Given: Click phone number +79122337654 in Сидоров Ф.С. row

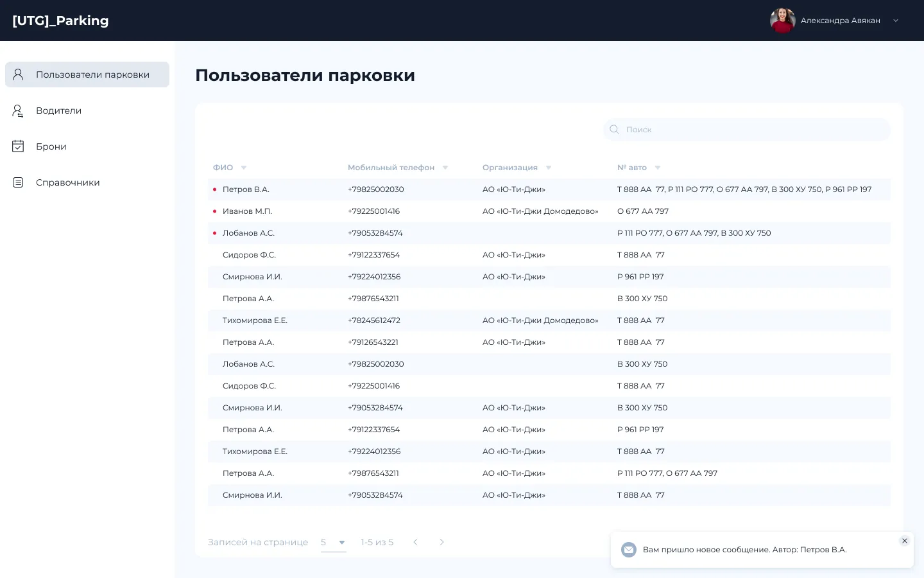Looking at the screenshot, I should click(x=373, y=255).
